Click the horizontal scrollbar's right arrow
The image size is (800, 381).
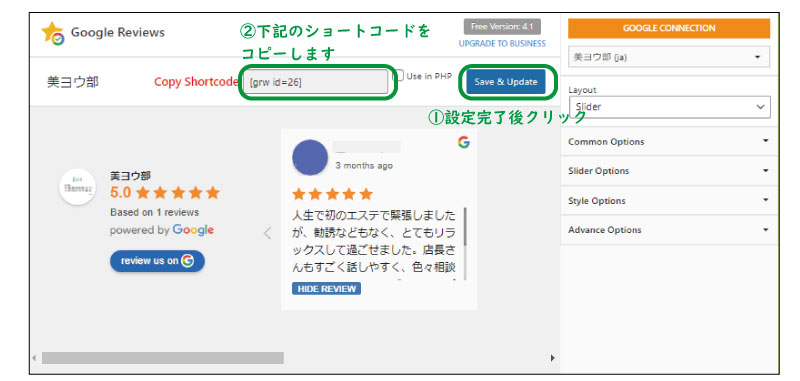[x=553, y=358]
